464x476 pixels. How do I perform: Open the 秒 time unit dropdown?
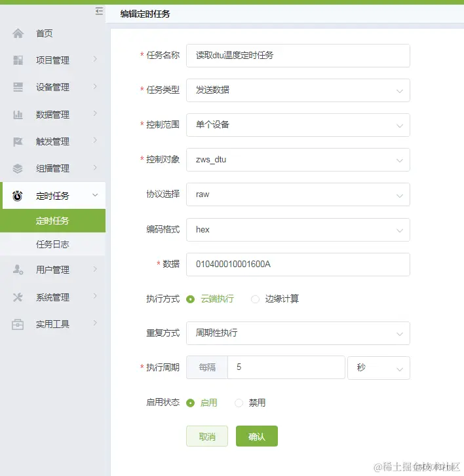pos(379,368)
